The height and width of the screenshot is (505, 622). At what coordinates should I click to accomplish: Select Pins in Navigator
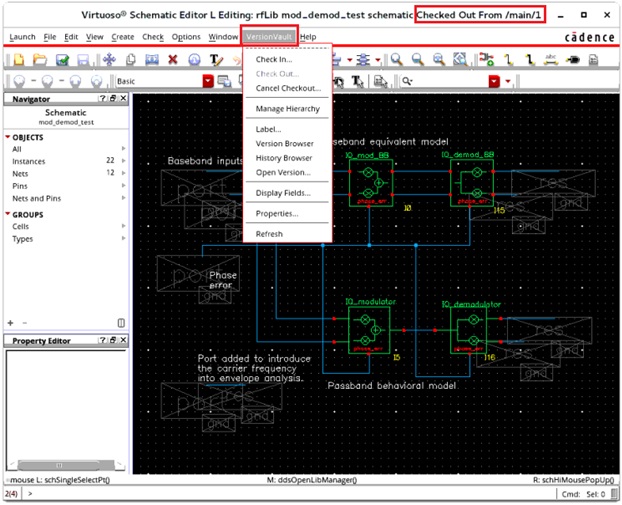coord(20,186)
